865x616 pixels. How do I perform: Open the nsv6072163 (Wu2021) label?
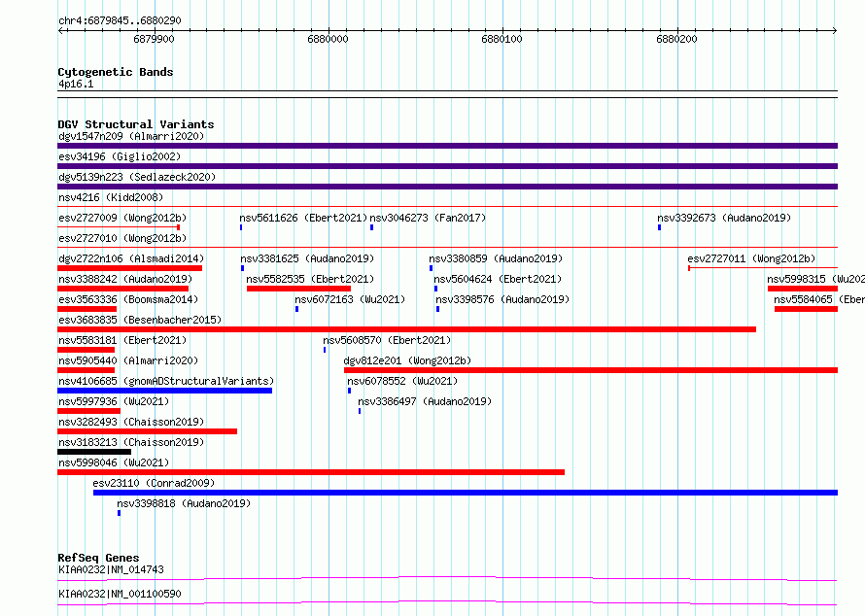click(x=350, y=299)
